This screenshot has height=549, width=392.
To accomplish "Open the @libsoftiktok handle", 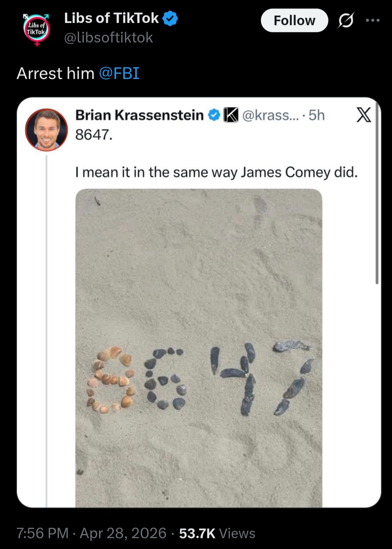I will [x=108, y=38].
